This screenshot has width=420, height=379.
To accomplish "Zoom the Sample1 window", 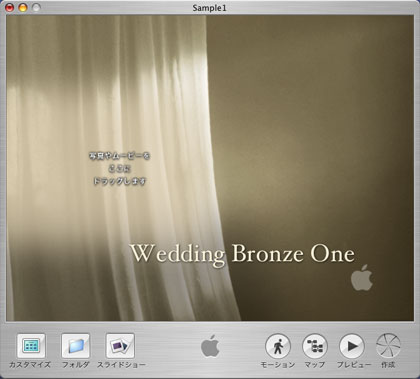I will pyautogui.click(x=36, y=7).
